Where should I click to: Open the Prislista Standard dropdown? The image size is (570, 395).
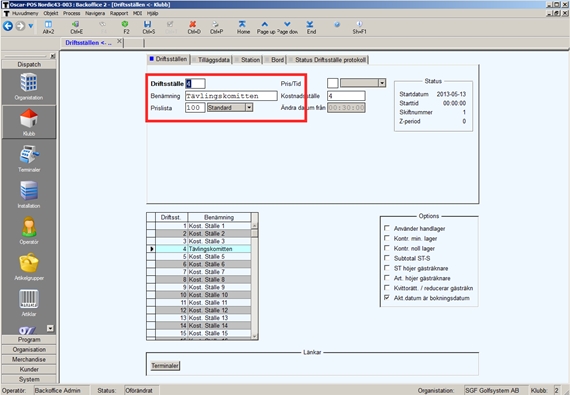pyautogui.click(x=249, y=108)
